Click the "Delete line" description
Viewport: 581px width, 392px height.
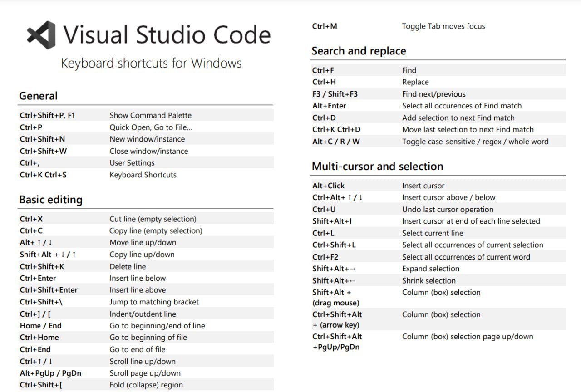point(128,266)
